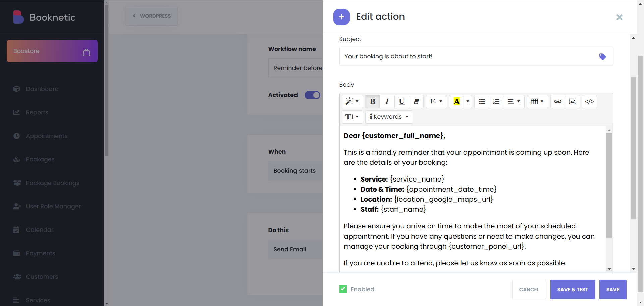The height and width of the screenshot is (306, 644).
Task: Insert an unordered bullet list
Action: [x=482, y=101]
